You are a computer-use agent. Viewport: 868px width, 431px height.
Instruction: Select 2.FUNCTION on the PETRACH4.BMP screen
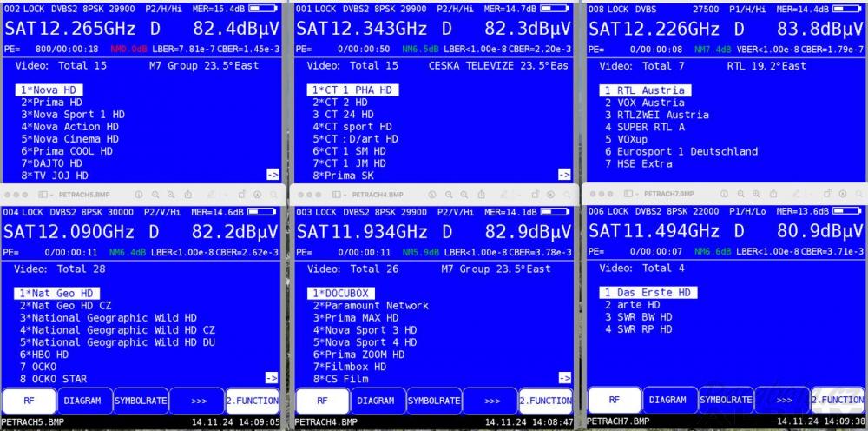point(546,401)
